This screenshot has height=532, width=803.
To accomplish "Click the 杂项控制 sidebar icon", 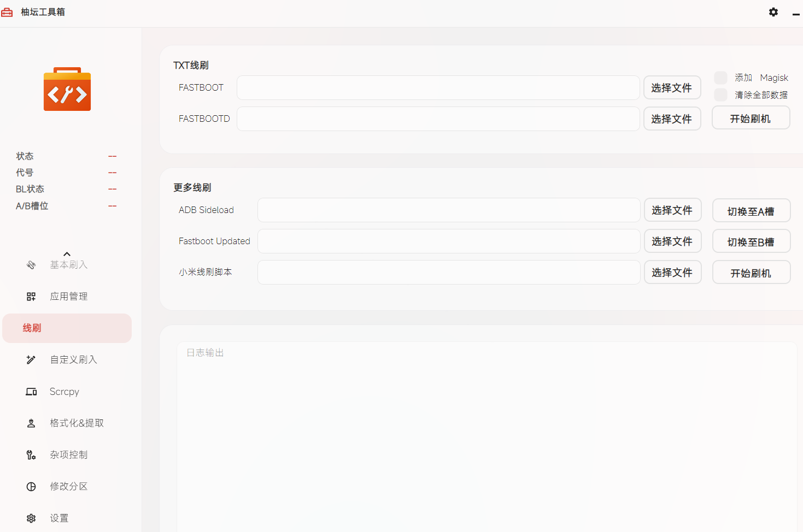I will tap(31, 455).
